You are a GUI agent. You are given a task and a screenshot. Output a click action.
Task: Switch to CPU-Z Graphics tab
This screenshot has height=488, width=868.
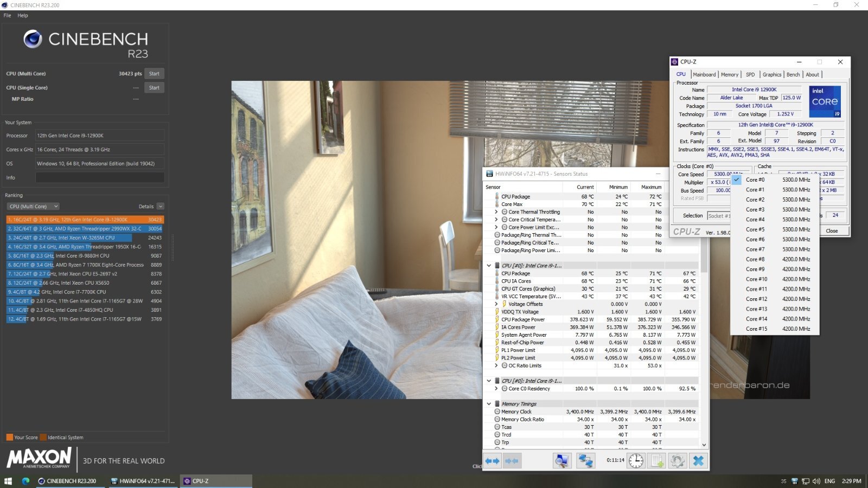[x=771, y=74]
